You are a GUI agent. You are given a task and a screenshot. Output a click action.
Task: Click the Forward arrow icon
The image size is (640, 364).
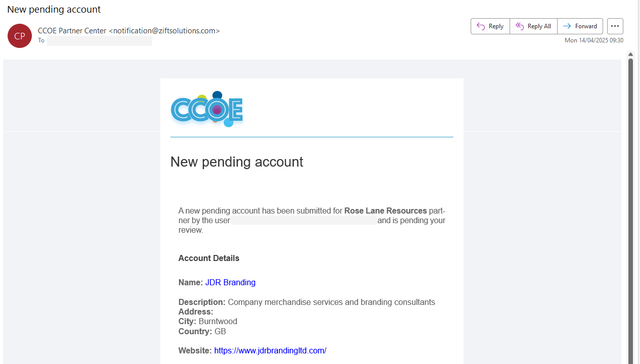pos(567,26)
